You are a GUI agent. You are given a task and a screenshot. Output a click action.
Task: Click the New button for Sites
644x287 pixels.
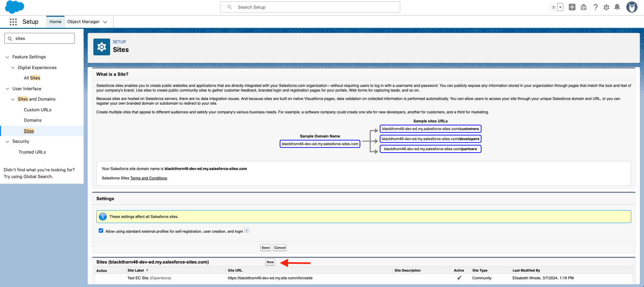pos(270,262)
